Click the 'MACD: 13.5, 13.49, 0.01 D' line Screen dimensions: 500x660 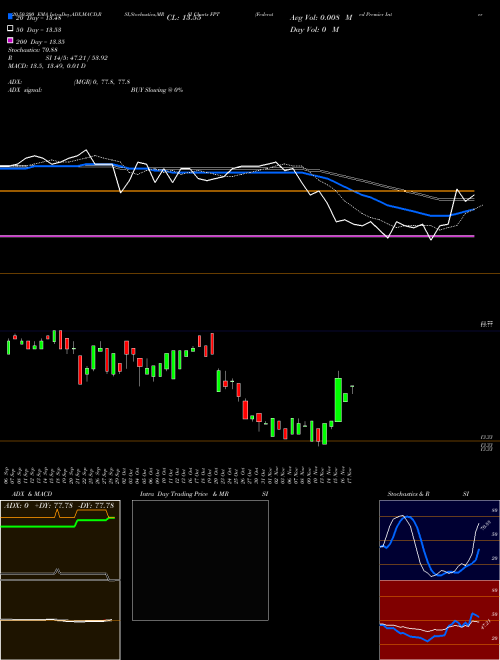[x=47, y=66]
